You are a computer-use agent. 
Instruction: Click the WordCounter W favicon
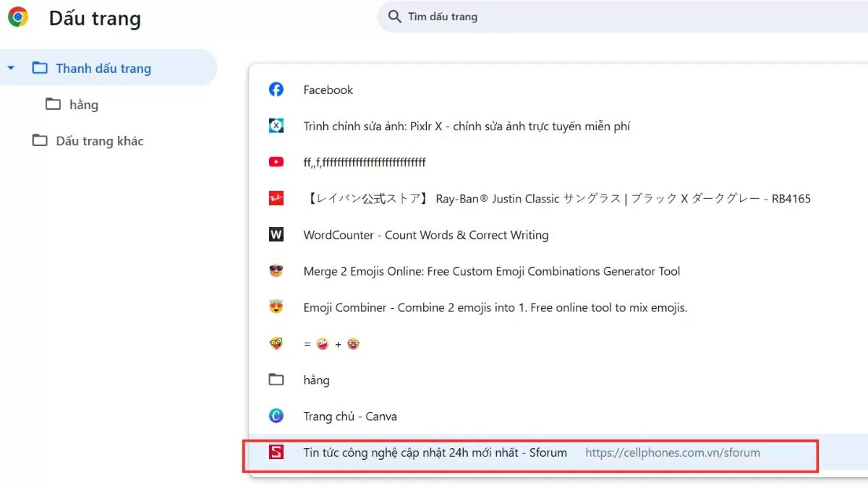276,235
